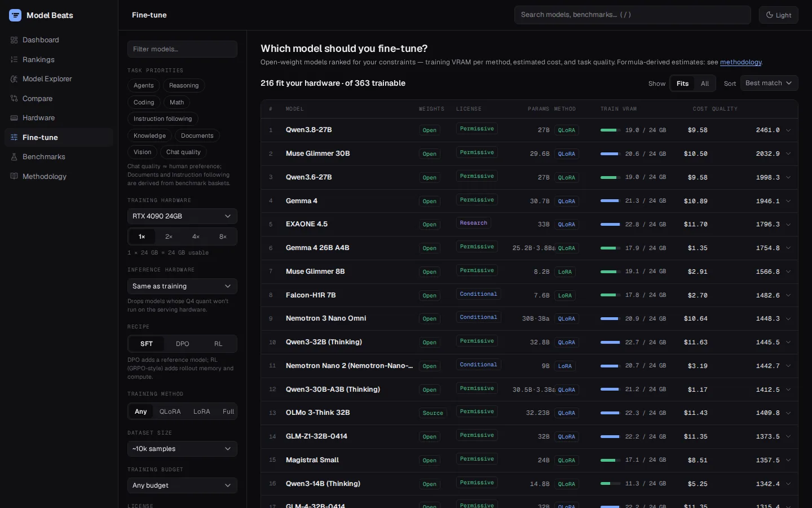Select the RL recipe tab
Screen dimensions: 812x508
pyautogui.click(x=218, y=344)
